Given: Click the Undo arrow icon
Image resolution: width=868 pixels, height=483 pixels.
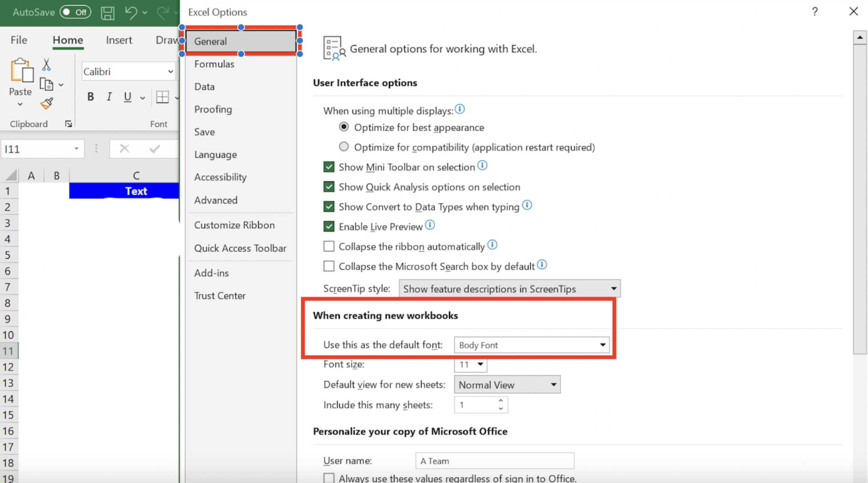Looking at the screenshot, I should (x=131, y=12).
